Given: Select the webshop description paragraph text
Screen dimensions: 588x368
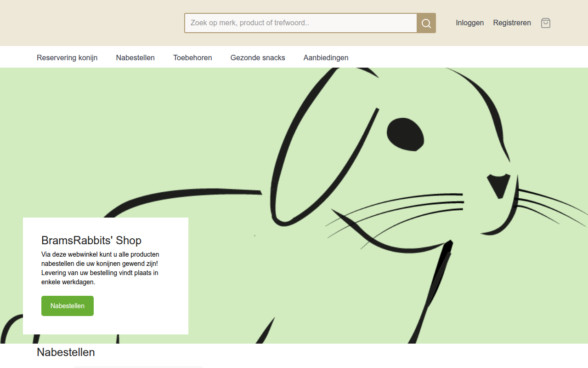Looking at the screenshot, I should point(100,268).
